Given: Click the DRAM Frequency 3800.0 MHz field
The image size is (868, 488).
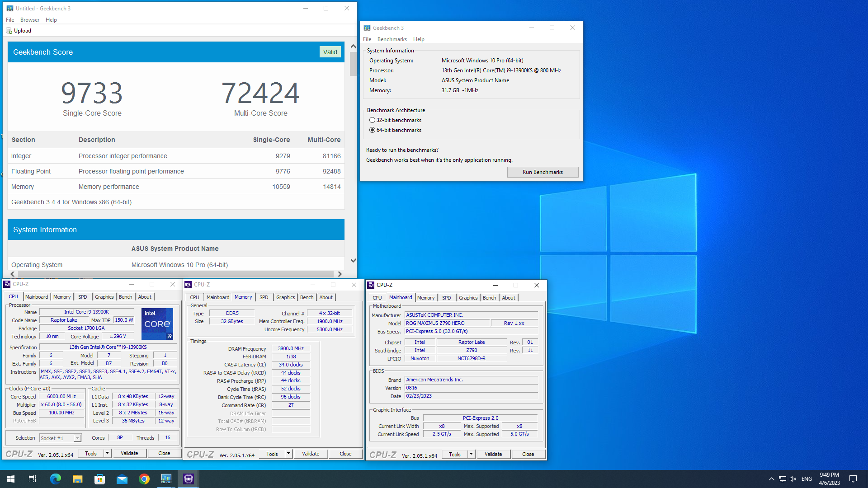Looking at the screenshot, I should click(x=291, y=348).
